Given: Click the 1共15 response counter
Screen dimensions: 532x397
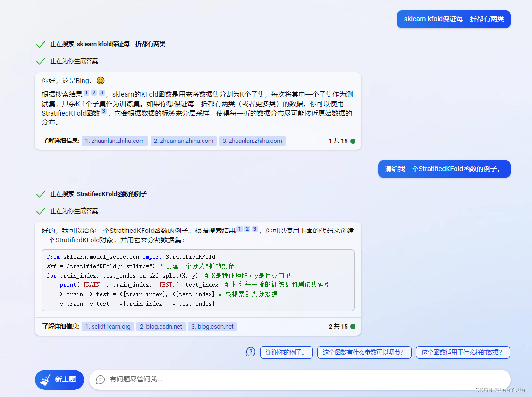Looking at the screenshot, I should [x=339, y=141].
